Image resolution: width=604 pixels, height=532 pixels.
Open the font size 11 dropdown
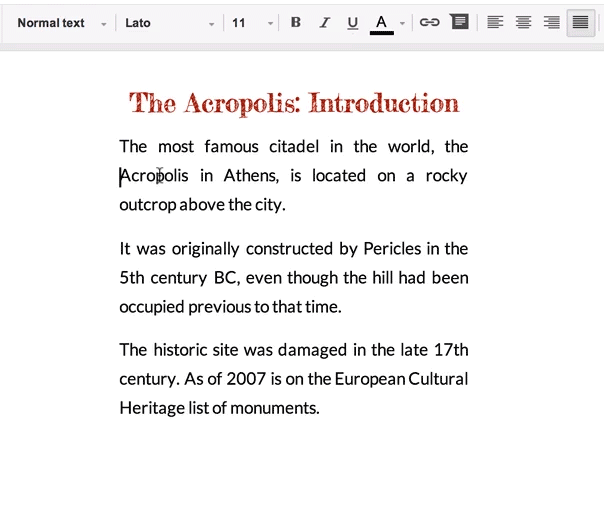252,22
